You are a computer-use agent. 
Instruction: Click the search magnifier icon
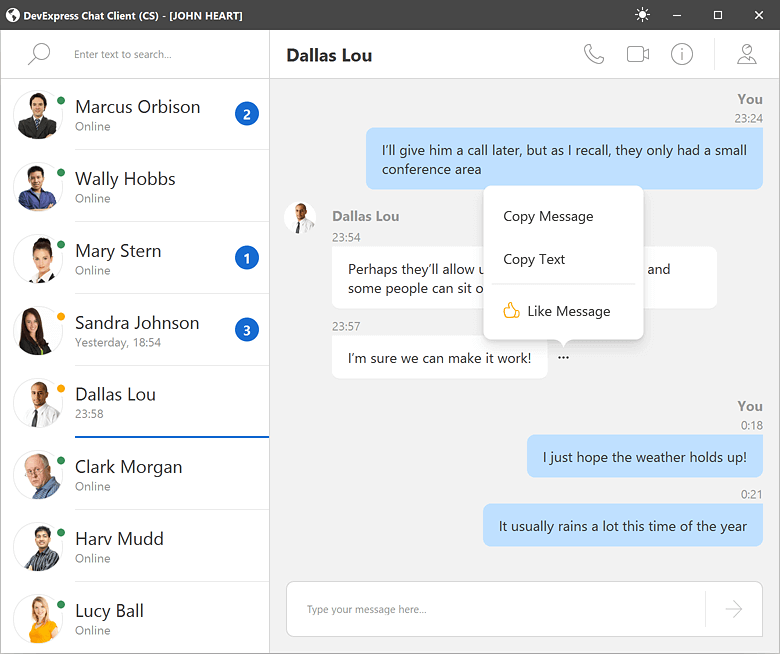39,54
